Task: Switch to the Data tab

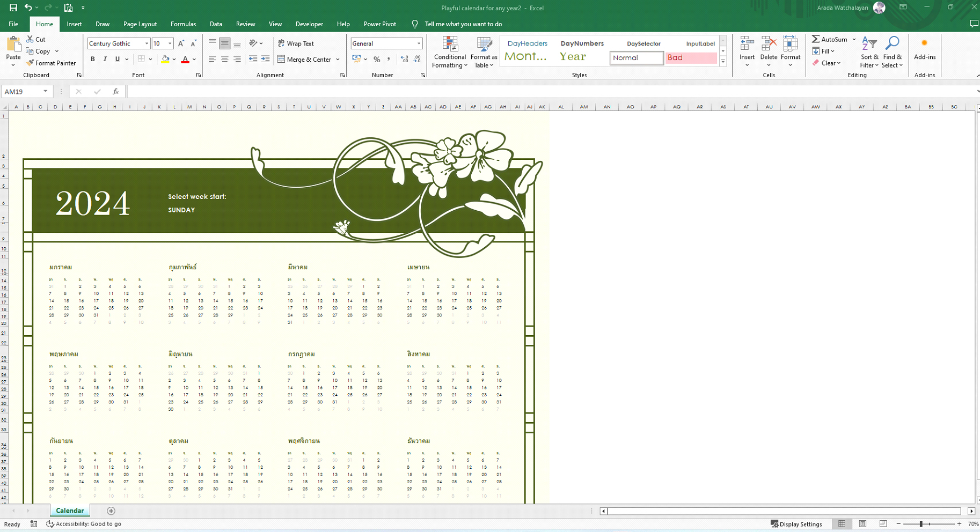Action: point(216,24)
